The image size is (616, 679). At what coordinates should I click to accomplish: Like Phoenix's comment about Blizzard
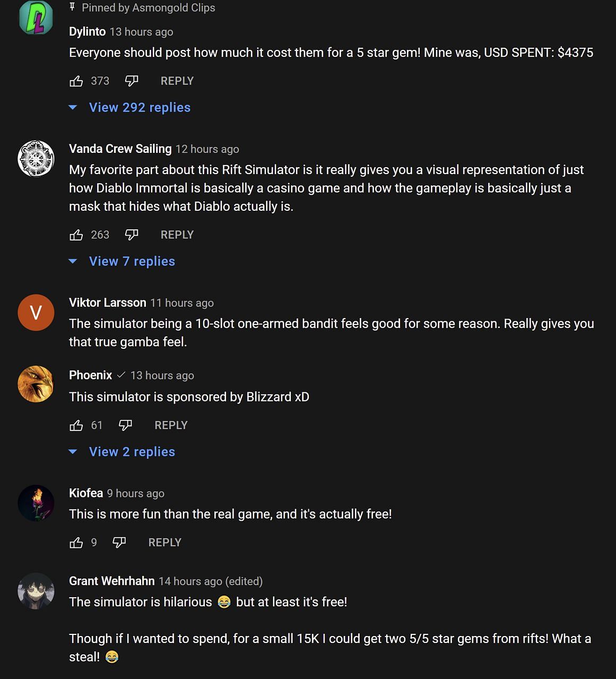(x=76, y=426)
